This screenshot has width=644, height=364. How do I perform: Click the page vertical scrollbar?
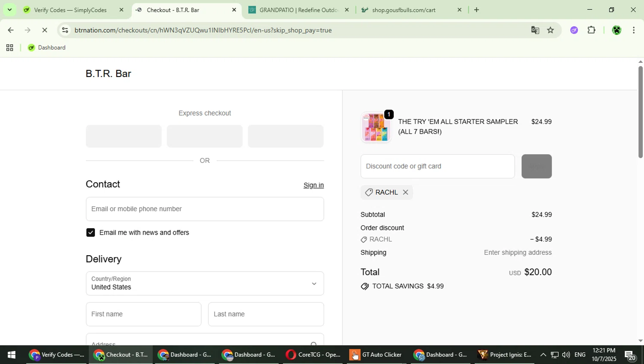[x=640, y=113]
